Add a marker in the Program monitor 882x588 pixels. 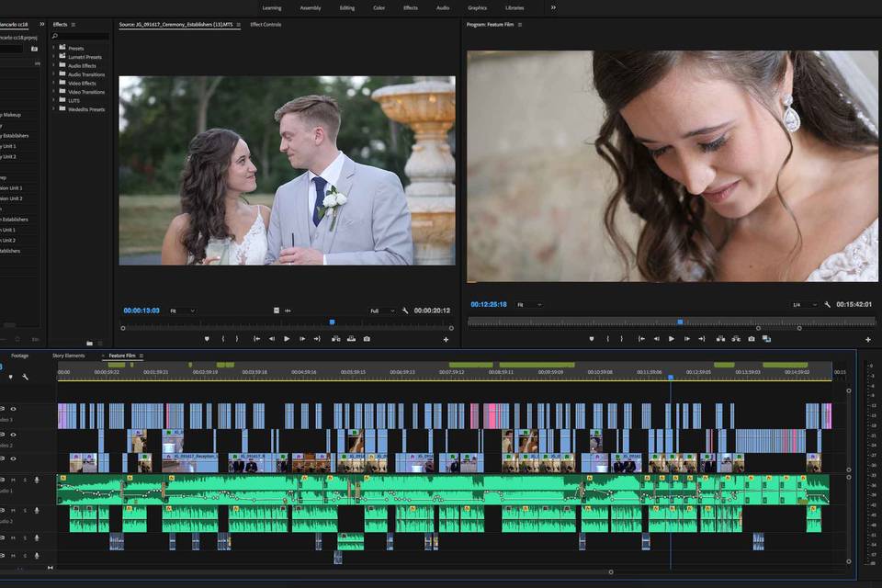[591, 339]
